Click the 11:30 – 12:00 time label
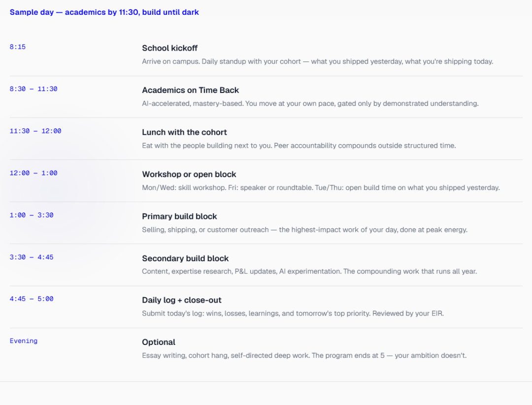 (35, 131)
